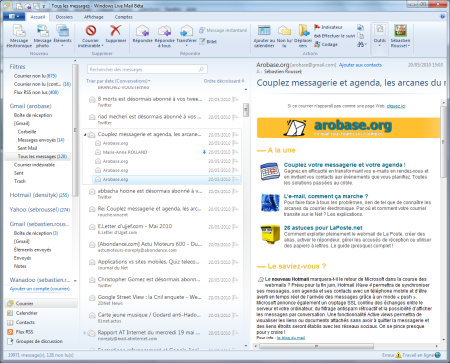Open '26 astuces pour LaPoste.net' article
450x363 pixels.
[323, 228]
